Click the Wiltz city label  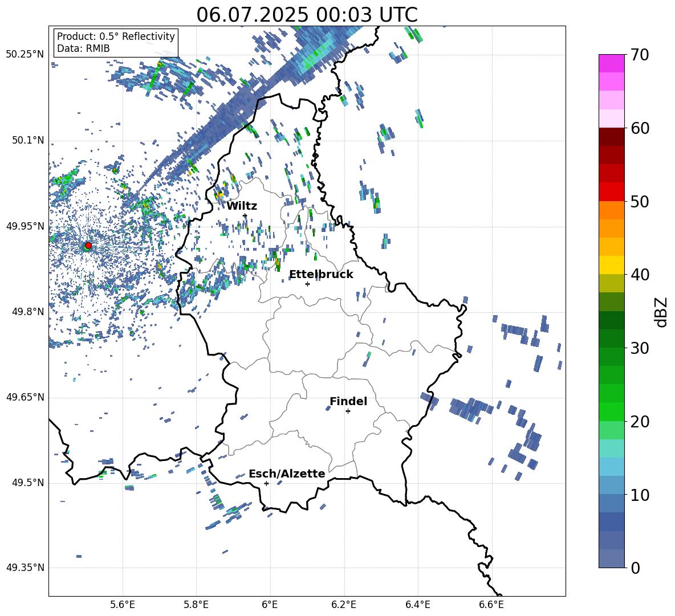tap(242, 206)
